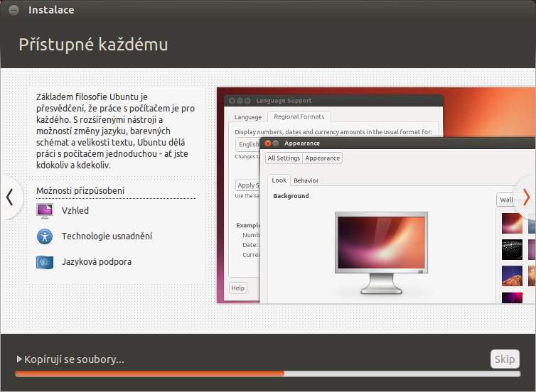Click the Vzhled monitor icon

(45, 211)
